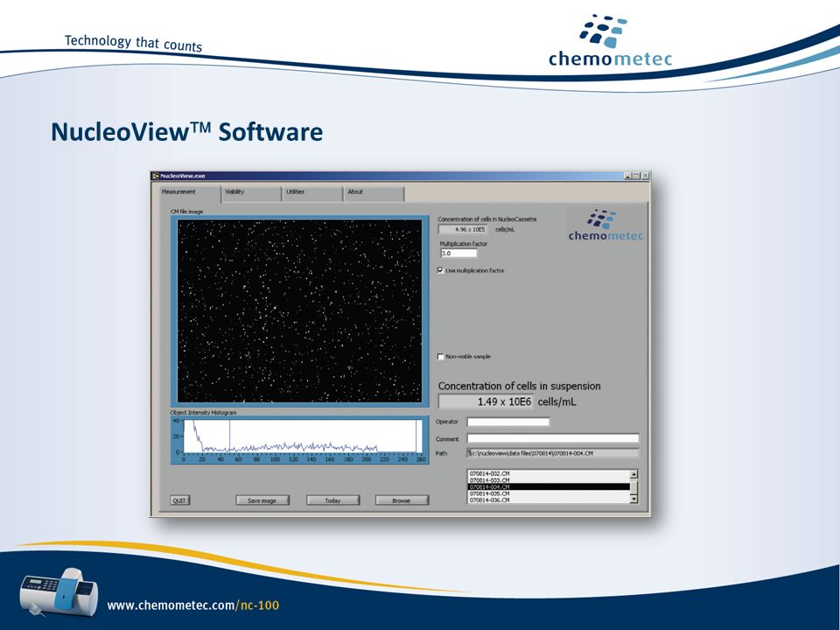Click the CM file image display
840x630 pixels.
pos(299,311)
